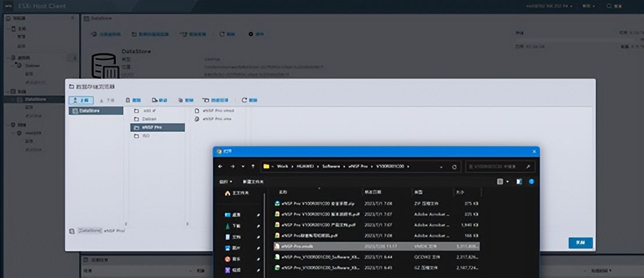644x278 pixels.
Task: Click Datastore browser in ESXi DataStore toolbar
Action: point(151,34)
